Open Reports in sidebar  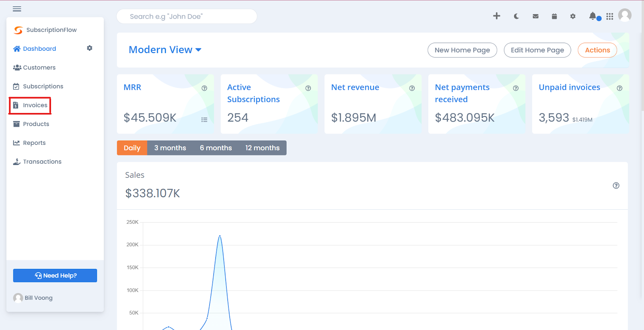click(x=29, y=143)
